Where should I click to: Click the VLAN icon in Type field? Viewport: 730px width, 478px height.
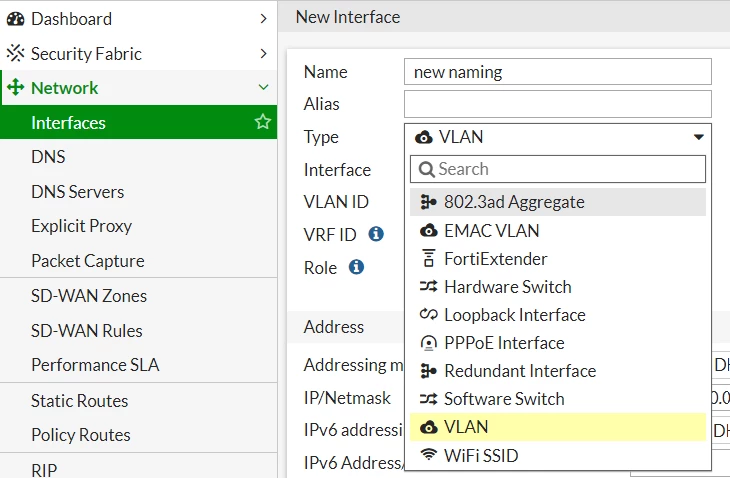pos(423,137)
